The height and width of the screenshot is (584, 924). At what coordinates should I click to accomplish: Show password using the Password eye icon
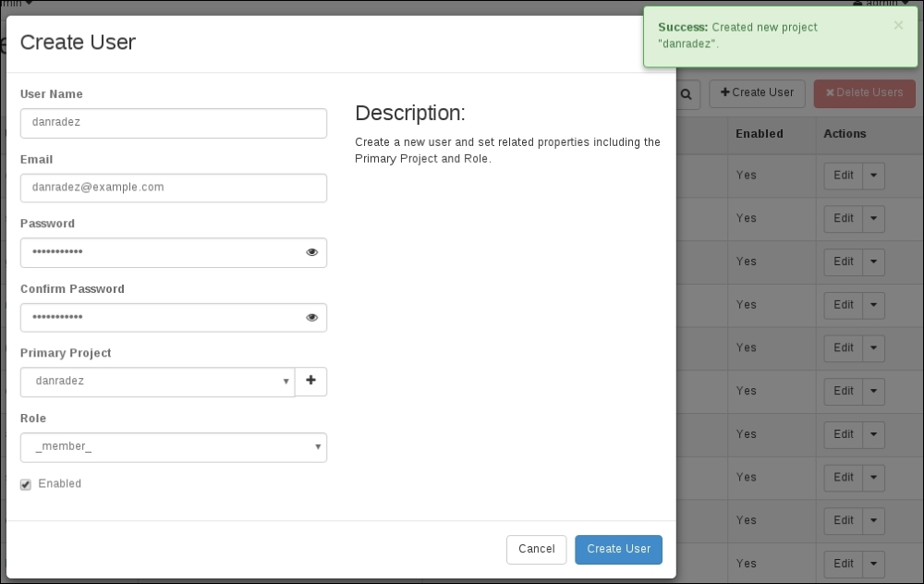(x=312, y=252)
